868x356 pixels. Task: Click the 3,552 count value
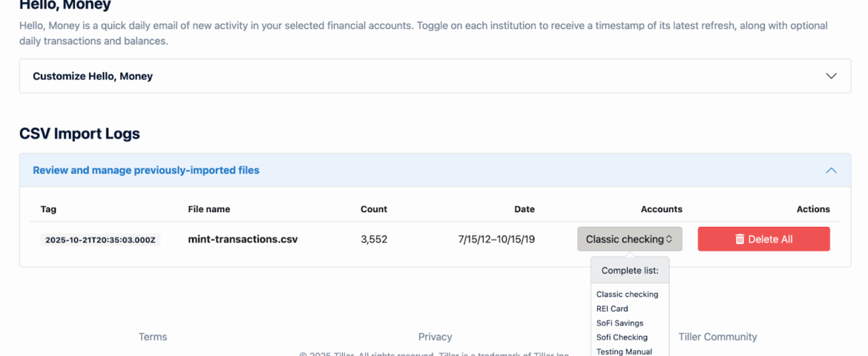click(x=374, y=240)
